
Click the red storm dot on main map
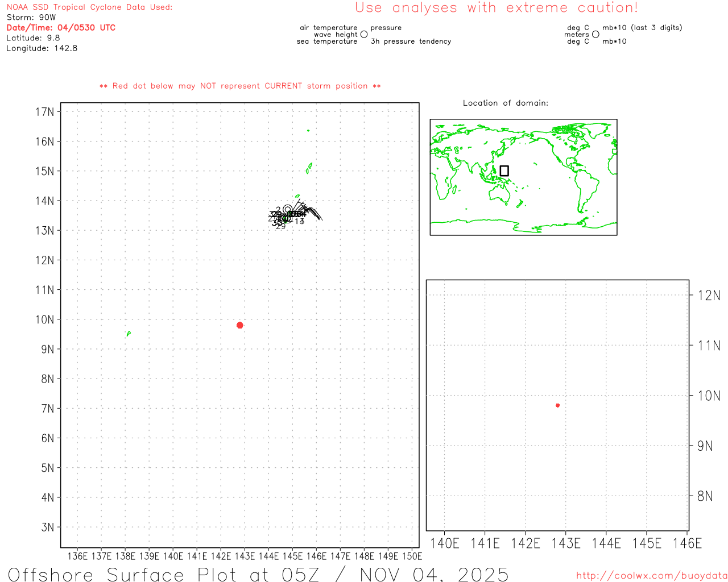[x=240, y=325]
